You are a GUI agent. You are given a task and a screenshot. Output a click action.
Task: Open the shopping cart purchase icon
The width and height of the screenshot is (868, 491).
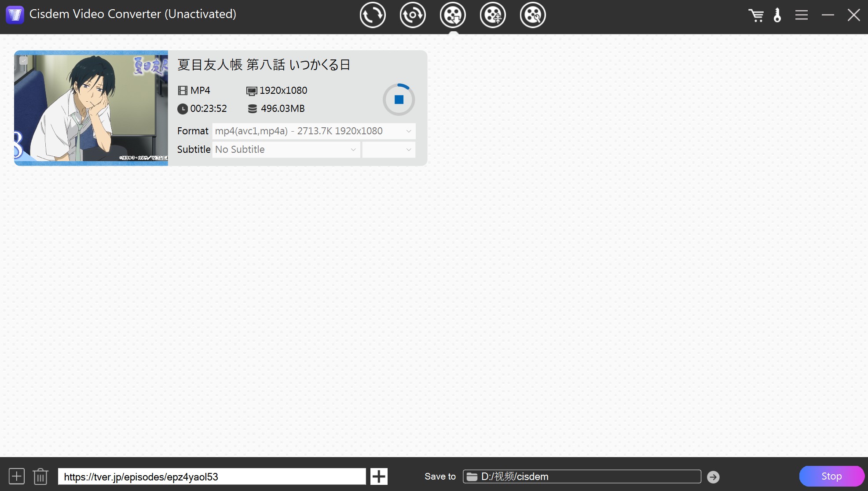click(756, 15)
